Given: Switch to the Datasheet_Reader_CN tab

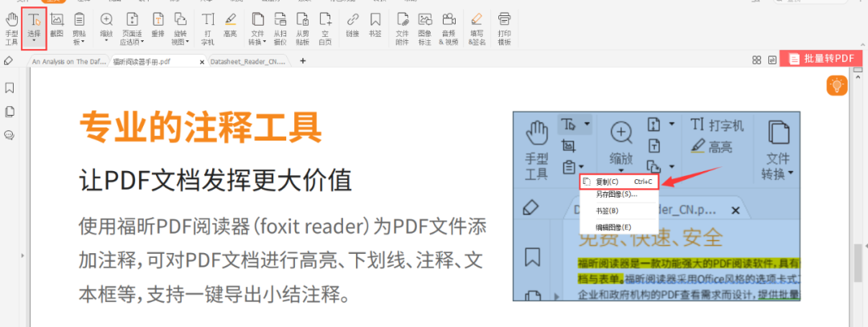Looking at the screenshot, I should [248, 62].
